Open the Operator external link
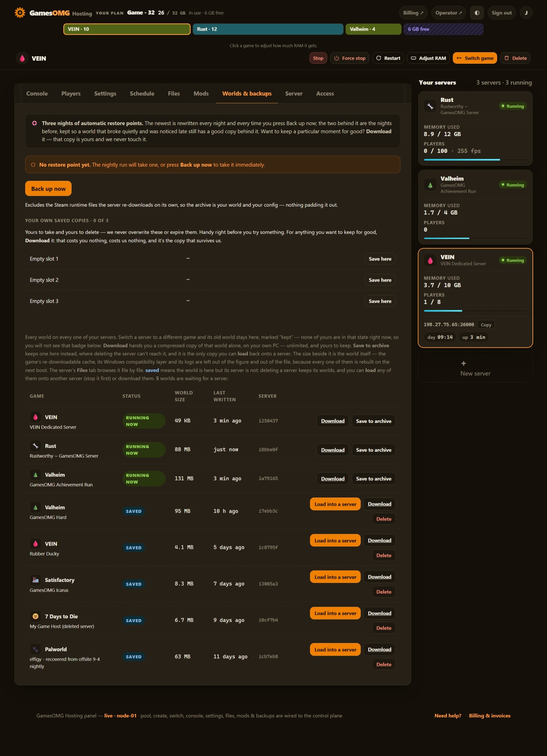Viewport: 547px width, 756px height. 449,13
